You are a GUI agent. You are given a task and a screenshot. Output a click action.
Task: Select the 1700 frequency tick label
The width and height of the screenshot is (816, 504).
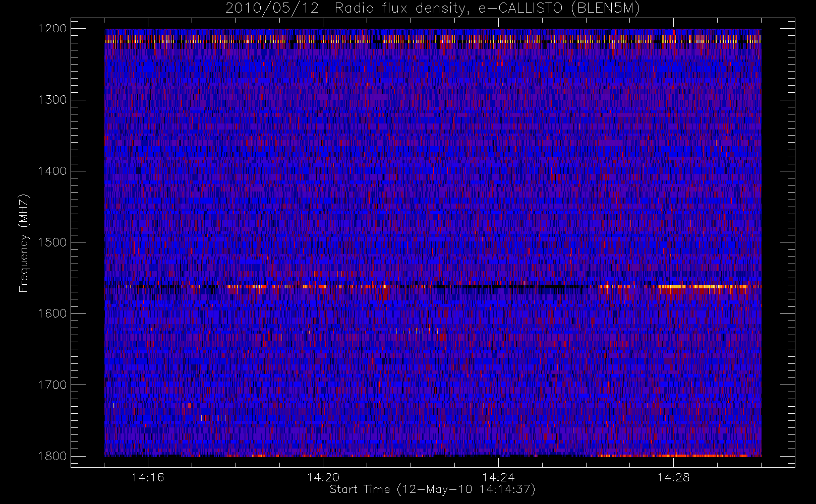click(52, 385)
